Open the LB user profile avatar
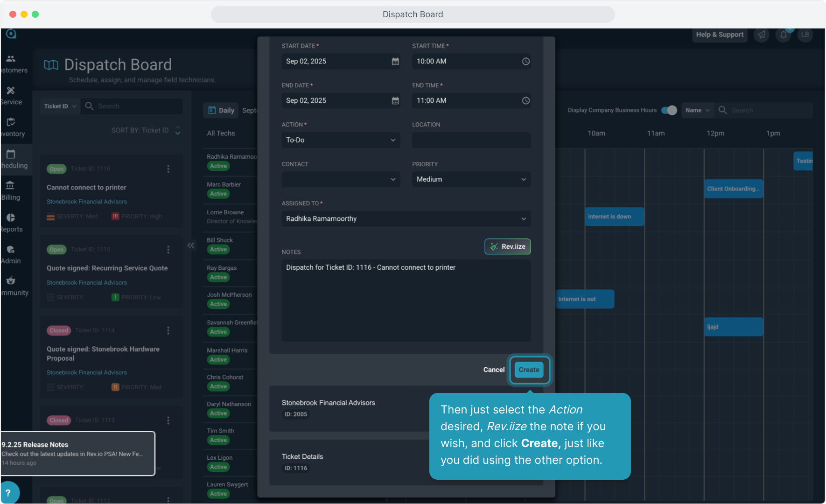This screenshot has width=826, height=504. [x=805, y=35]
